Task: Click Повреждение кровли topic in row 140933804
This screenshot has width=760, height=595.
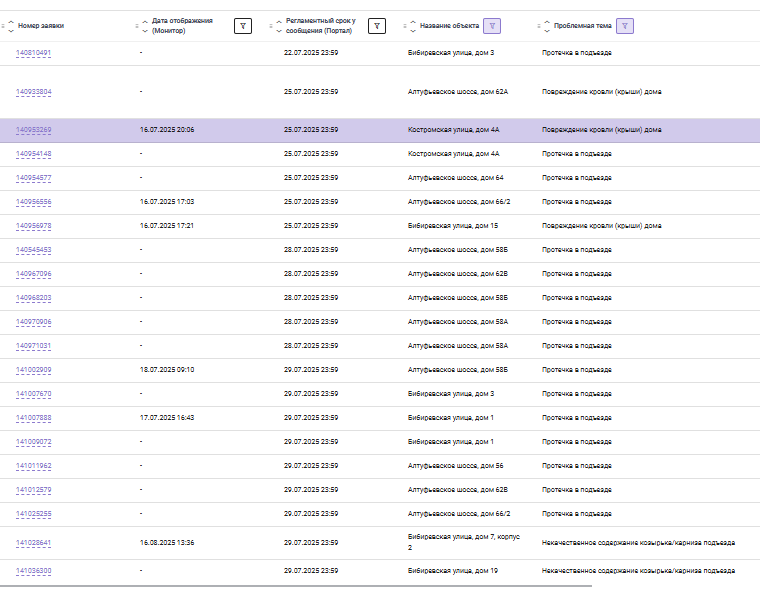Action: pyautogui.click(x=602, y=92)
